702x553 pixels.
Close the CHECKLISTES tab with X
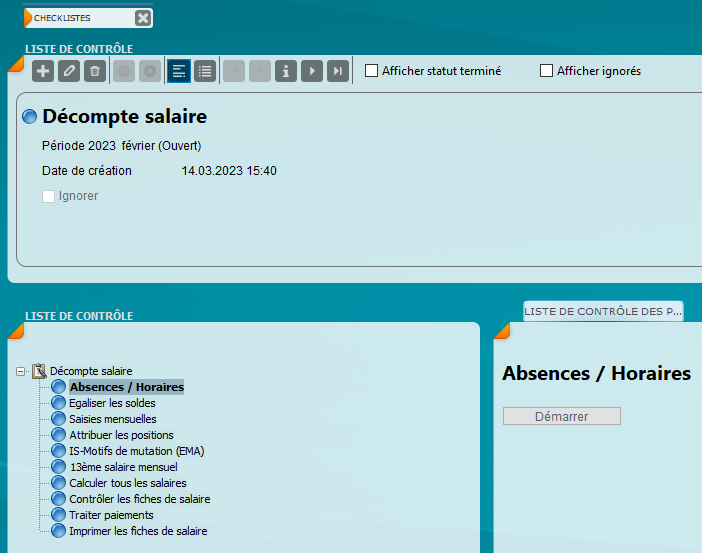(x=143, y=18)
